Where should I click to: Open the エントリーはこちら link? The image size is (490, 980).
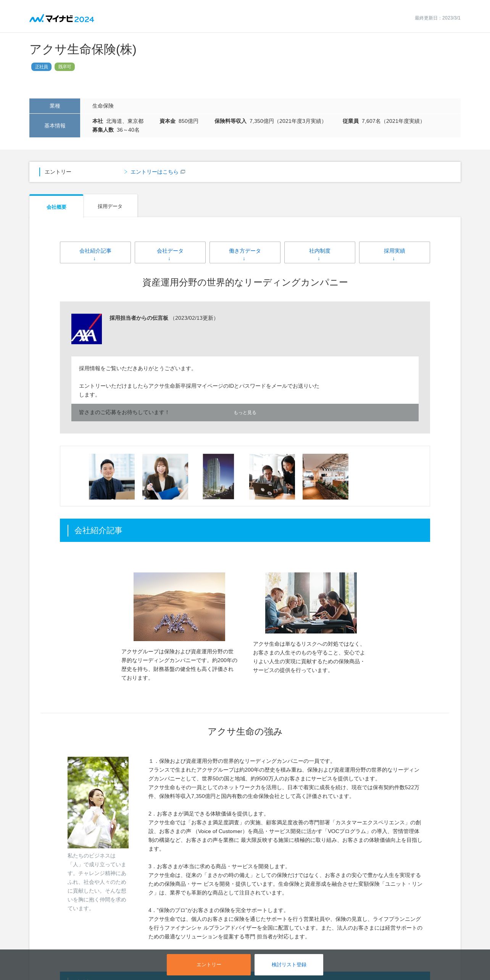pos(155,172)
